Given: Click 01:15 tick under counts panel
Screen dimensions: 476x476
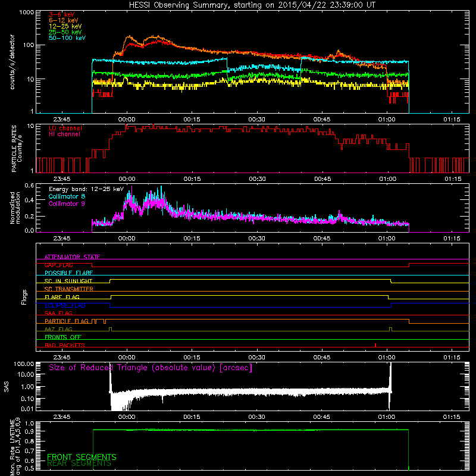Looking at the screenshot, I should 452,120.
